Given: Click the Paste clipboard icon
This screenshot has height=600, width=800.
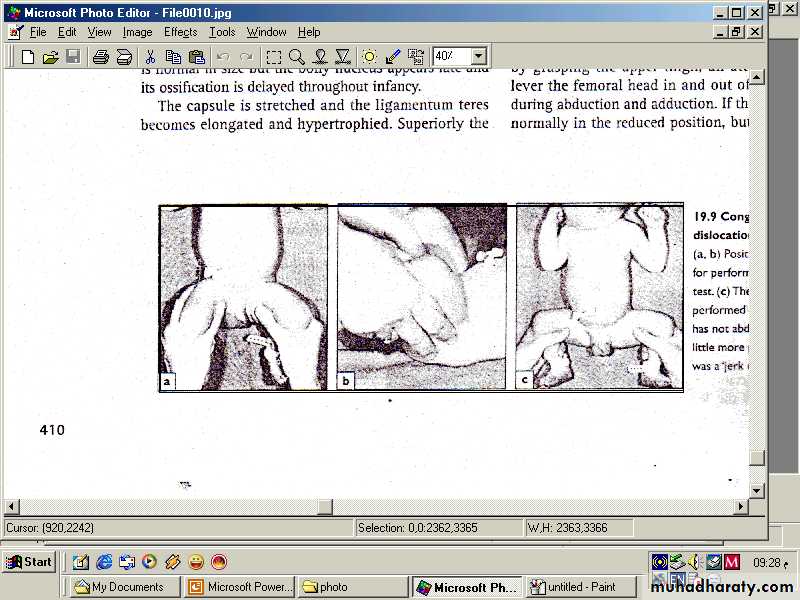Looking at the screenshot, I should [x=197, y=57].
